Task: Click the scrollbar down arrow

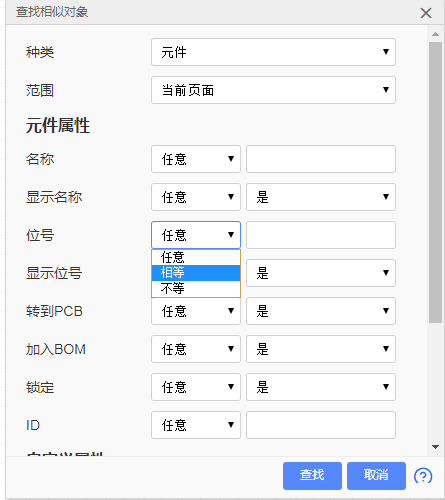Action: coord(435,447)
